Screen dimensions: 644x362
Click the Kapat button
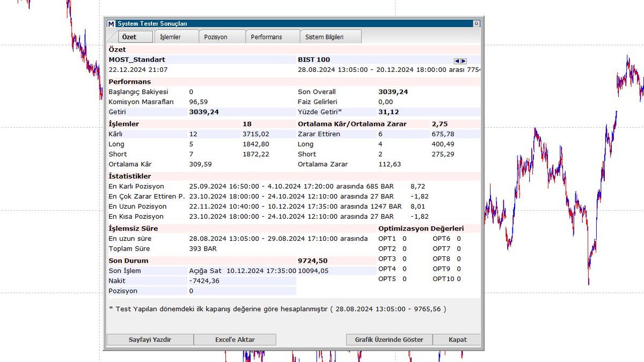457,339
